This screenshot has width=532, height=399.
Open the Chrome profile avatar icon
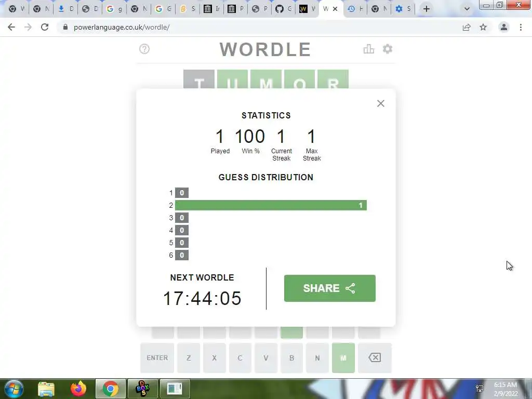point(504,27)
